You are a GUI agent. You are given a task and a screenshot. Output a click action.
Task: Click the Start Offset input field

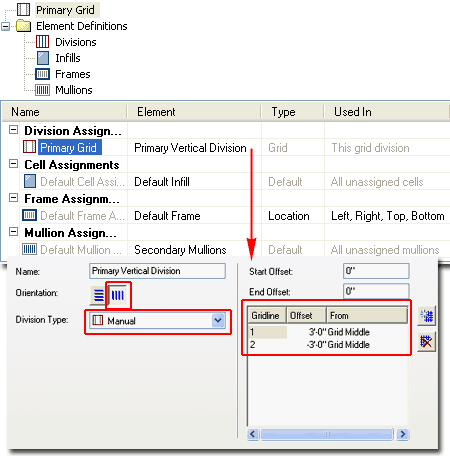pyautogui.click(x=376, y=271)
